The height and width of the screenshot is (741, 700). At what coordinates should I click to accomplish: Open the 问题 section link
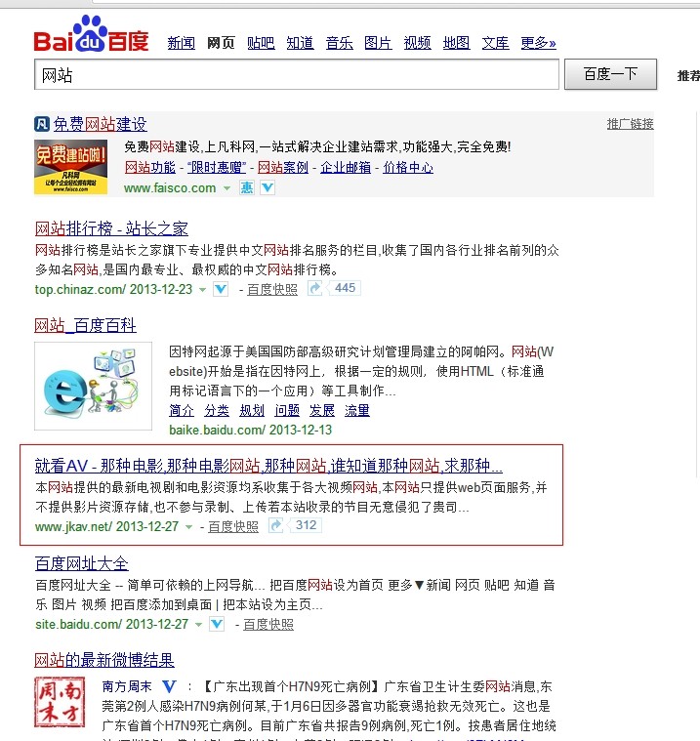click(287, 410)
